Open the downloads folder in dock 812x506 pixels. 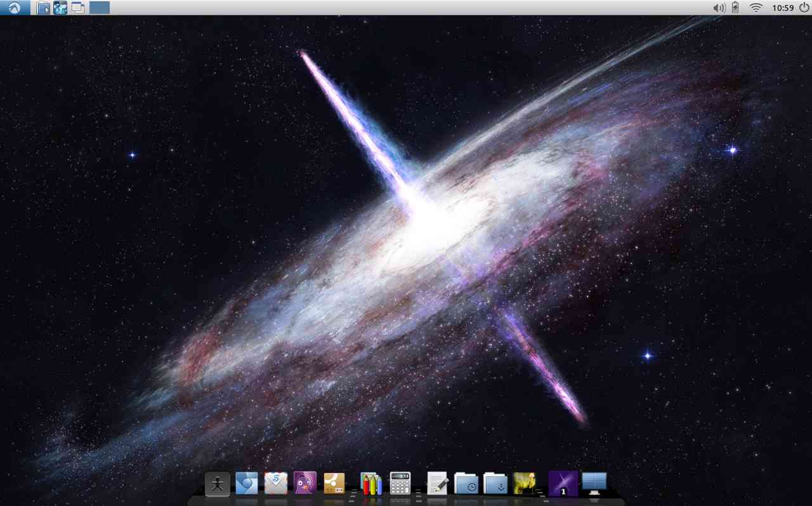[x=495, y=484]
